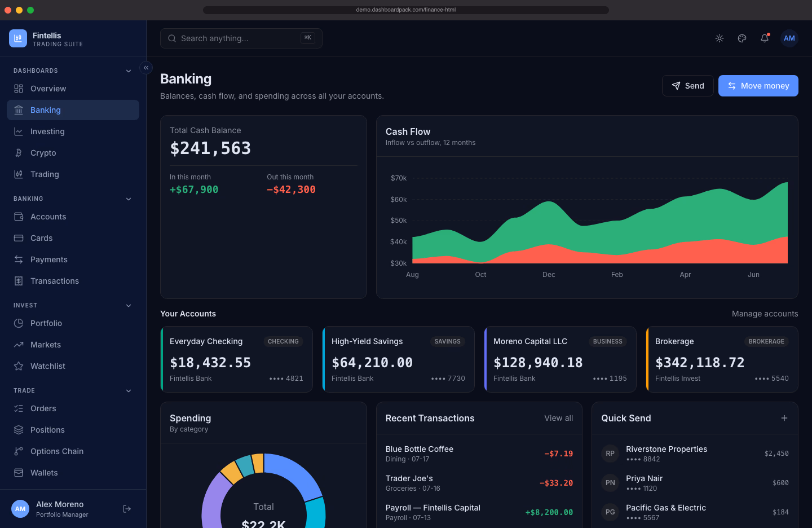Viewport: 812px width, 528px height.
Task: Click the Options Chain branch icon
Action: coord(19,451)
